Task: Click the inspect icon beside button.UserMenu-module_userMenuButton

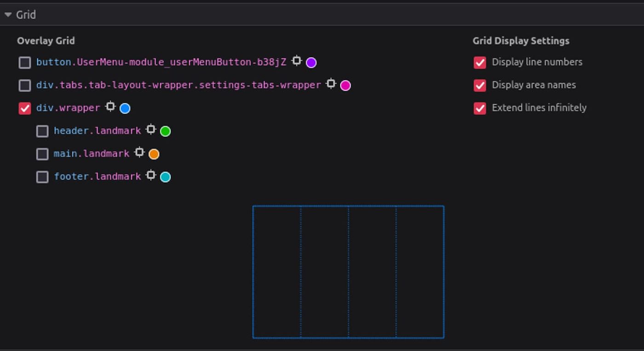Action: click(297, 61)
